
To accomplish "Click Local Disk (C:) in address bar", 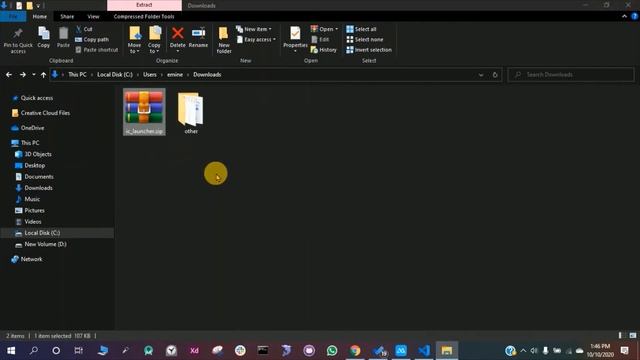I will tap(115, 75).
